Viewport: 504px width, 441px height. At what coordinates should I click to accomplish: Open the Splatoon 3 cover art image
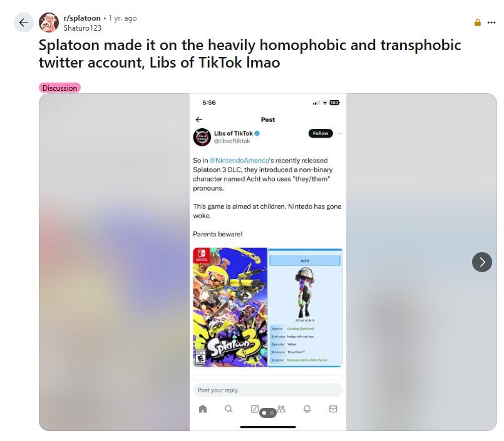click(230, 307)
